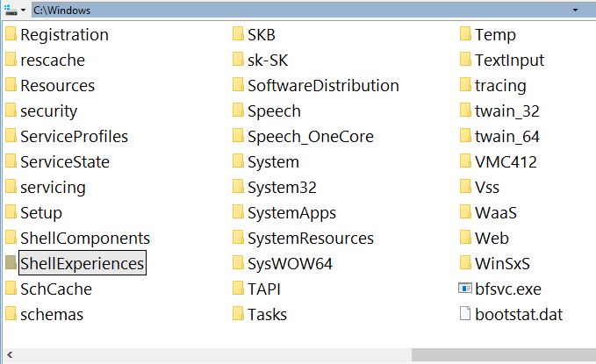This screenshot has height=364, width=596.
Task: Click the bootstat.dat file name
Action: click(519, 315)
